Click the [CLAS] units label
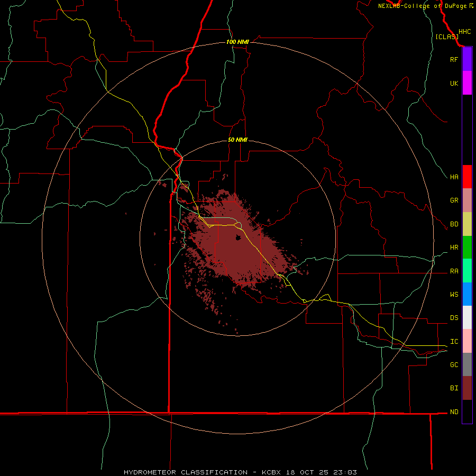 tap(447, 36)
